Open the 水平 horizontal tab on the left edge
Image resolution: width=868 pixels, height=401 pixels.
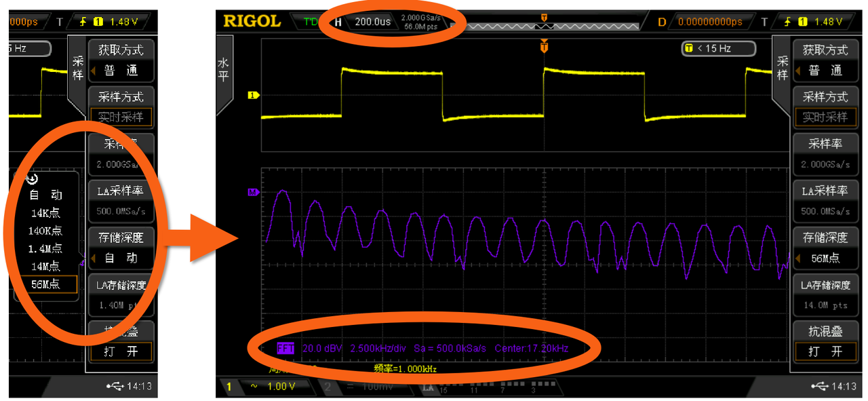pyautogui.click(x=223, y=70)
